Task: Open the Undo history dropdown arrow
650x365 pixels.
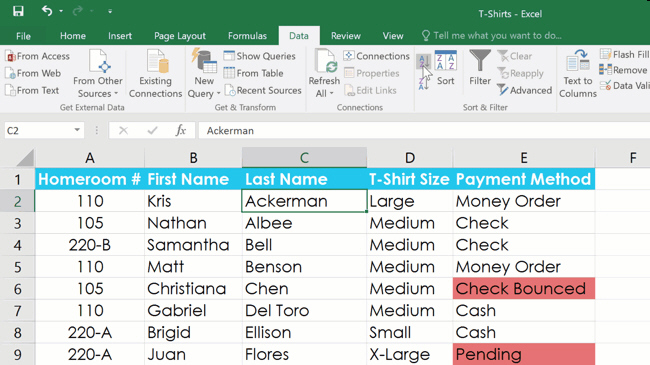Action: [61, 11]
